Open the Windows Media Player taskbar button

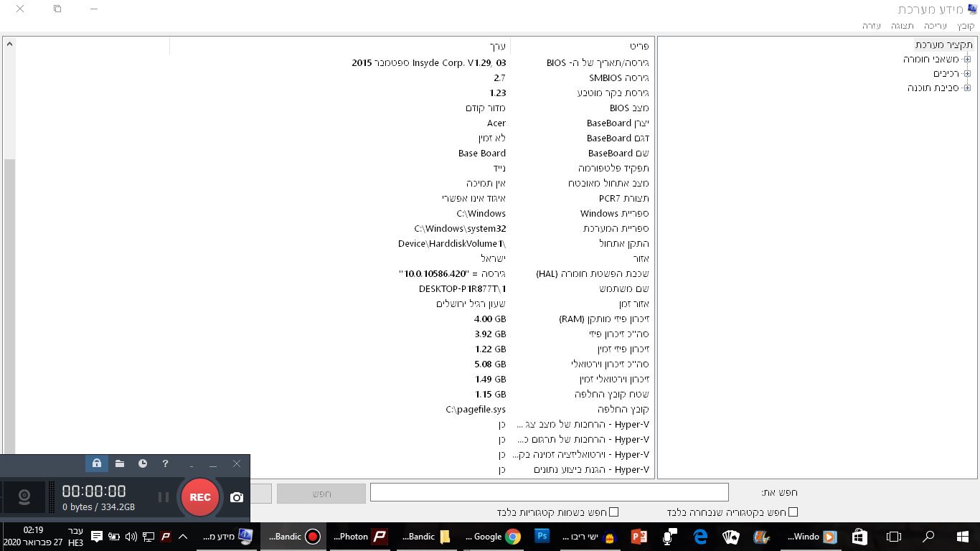coord(811,537)
